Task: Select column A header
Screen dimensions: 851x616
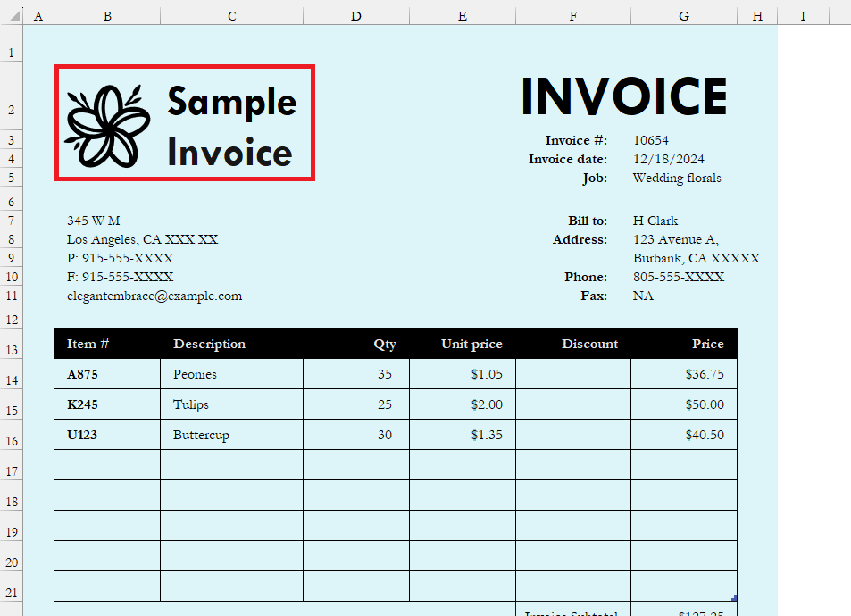Action: pyautogui.click(x=38, y=16)
